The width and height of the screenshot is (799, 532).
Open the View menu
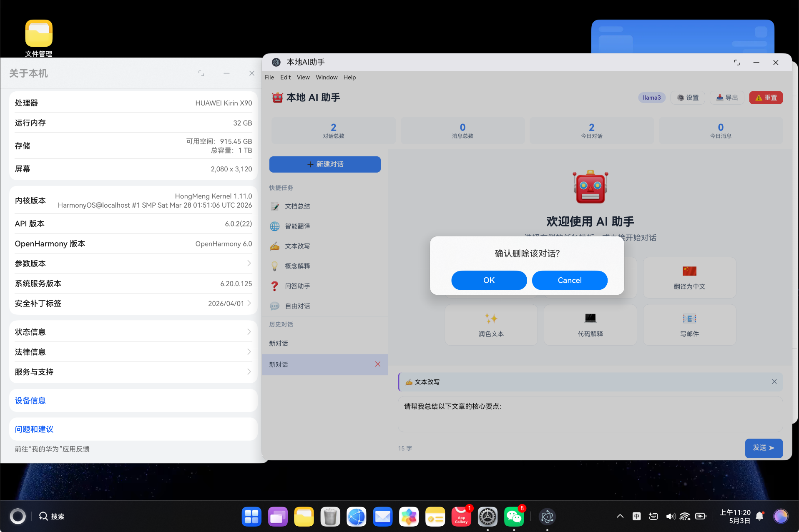(303, 77)
